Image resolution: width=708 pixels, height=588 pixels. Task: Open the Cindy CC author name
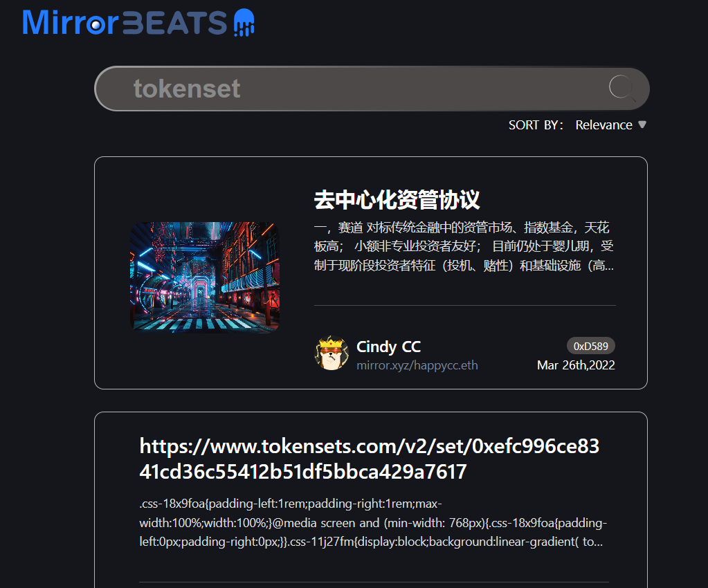pyautogui.click(x=388, y=347)
